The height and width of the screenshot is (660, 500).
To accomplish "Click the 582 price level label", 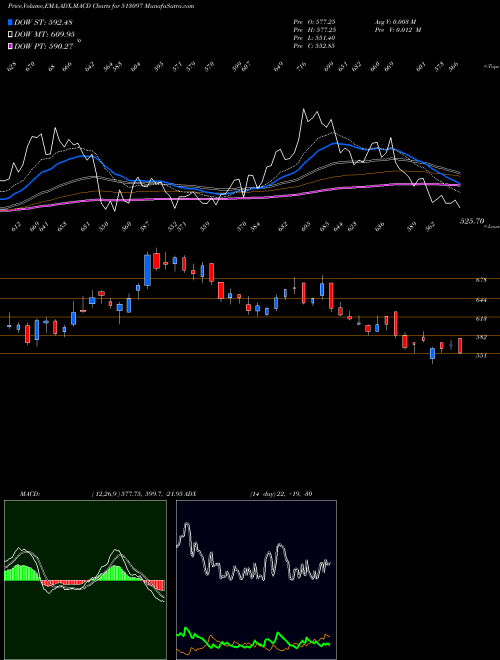I will tap(481, 337).
